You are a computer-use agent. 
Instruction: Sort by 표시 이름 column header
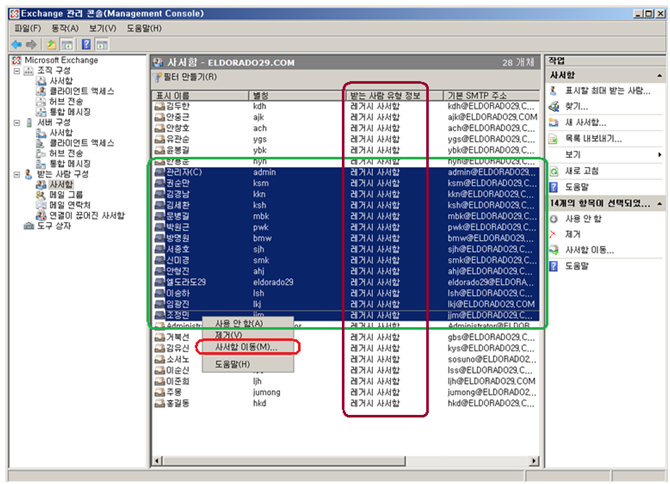coord(200,95)
